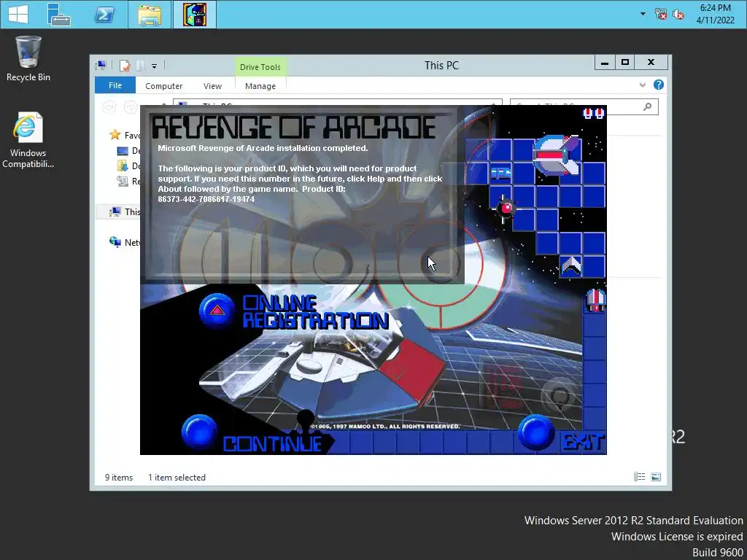Select the Drive Tools contextual tab

point(260,67)
